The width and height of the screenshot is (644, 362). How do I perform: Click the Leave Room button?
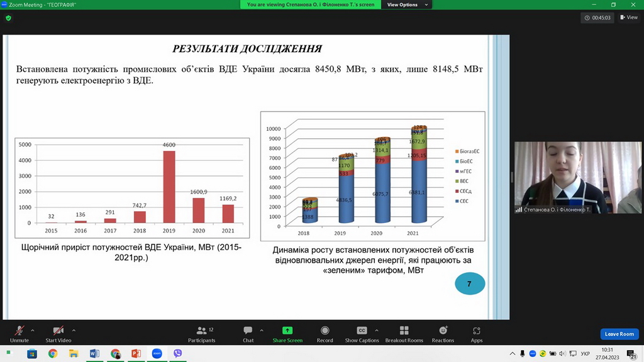(619, 334)
